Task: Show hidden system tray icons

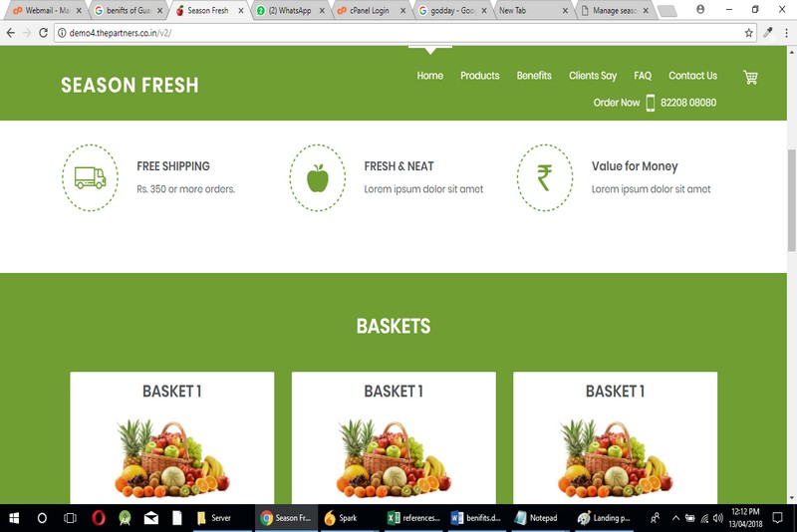Action: coord(675,518)
